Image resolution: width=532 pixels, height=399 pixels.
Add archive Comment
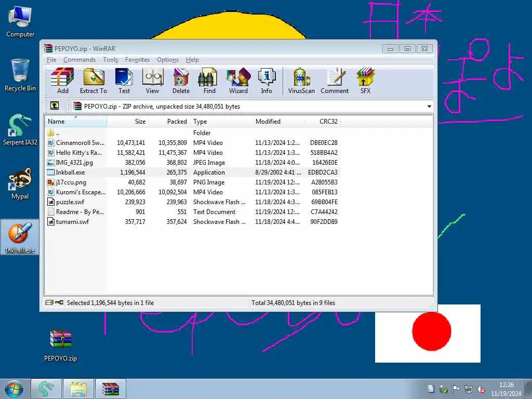tap(335, 81)
